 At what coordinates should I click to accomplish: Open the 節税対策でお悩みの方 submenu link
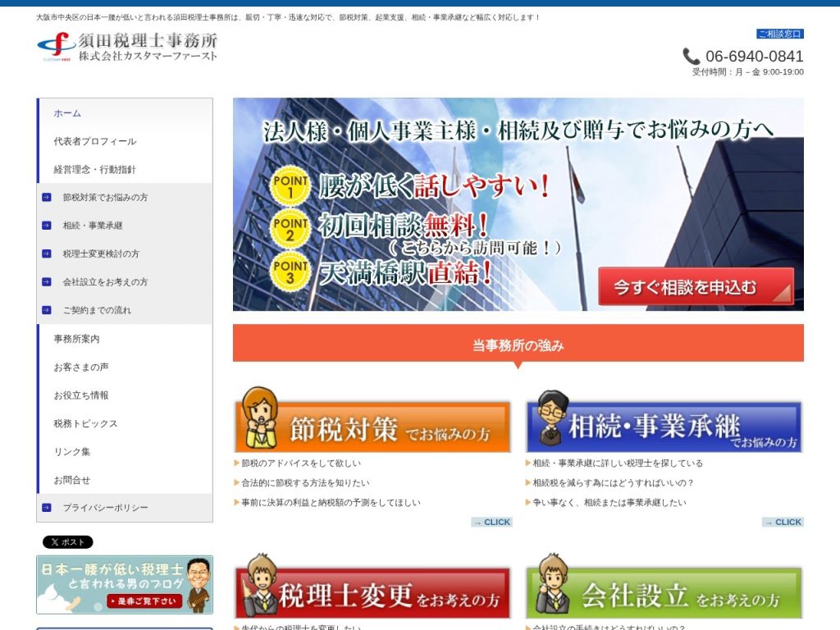click(x=106, y=197)
